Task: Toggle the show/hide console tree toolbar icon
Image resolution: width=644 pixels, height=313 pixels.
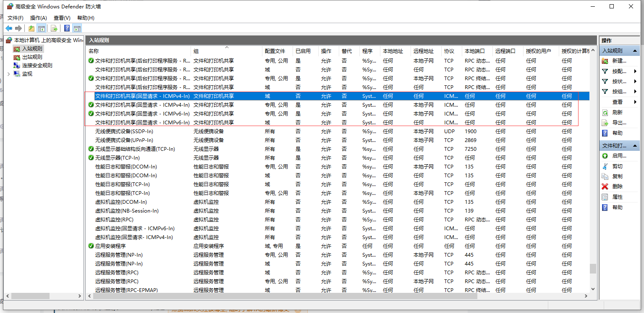Action: click(x=41, y=29)
